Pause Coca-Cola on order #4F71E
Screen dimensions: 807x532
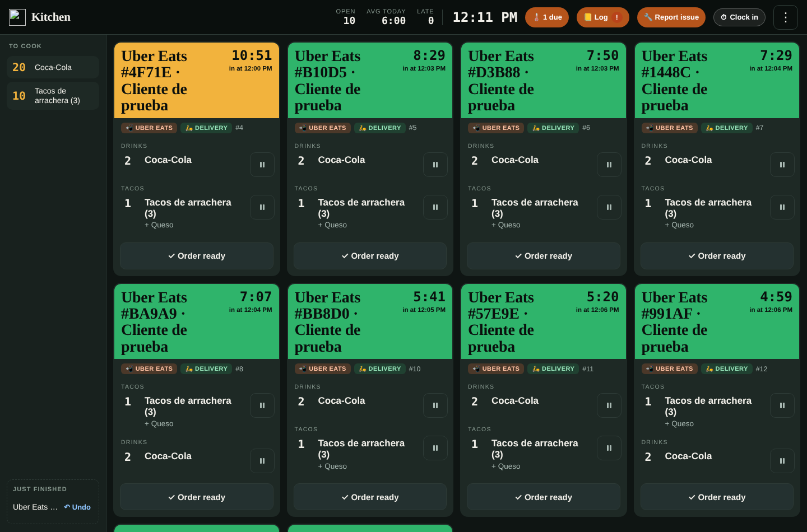(x=262, y=165)
